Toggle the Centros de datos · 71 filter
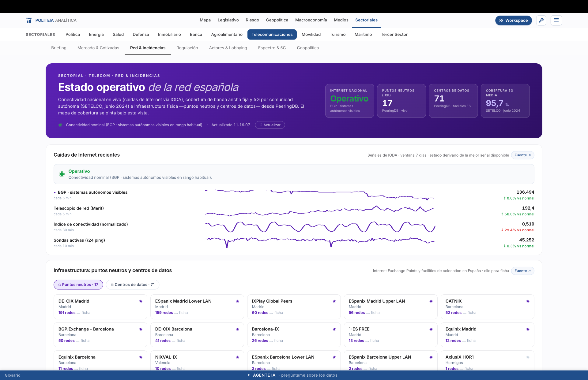 tap(133, 285)
